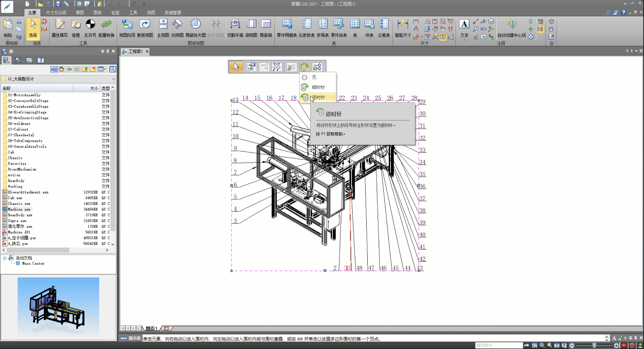Image resolution: width=644 pixels, height=349 pixels.
Task: Expand the 文本 dropdown arrow
Action: (x=464, y=40)
